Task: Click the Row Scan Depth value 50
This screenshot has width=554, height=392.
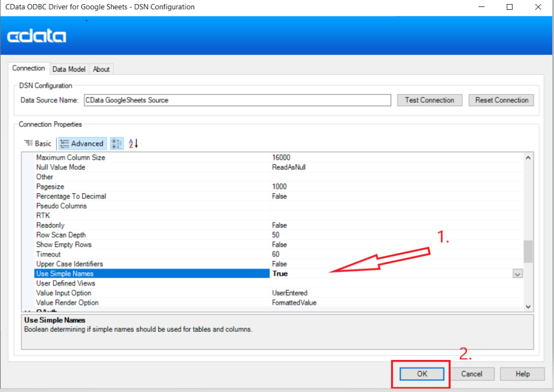Action: [x=276, y=235]
